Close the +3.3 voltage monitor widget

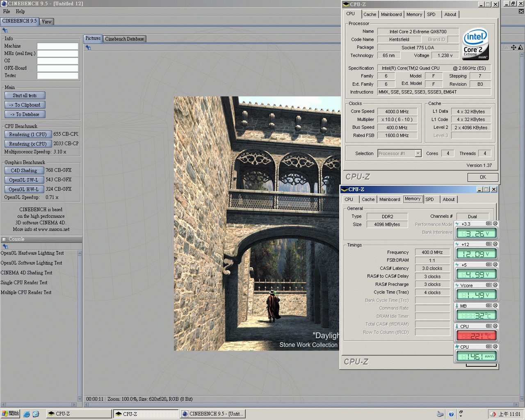point(495,224)
